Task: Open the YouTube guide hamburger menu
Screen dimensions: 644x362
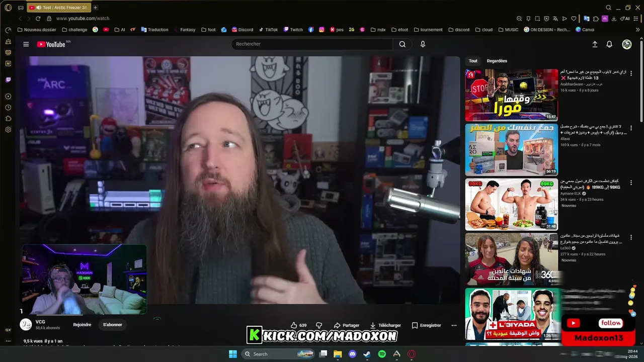Action: (26, 44)
